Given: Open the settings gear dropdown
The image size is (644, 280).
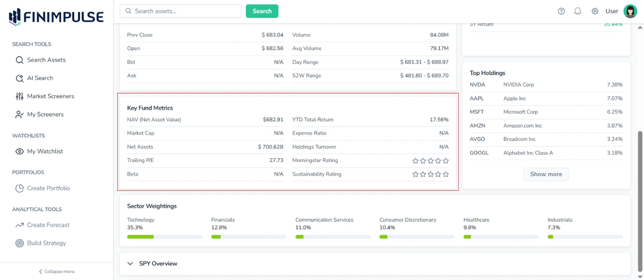Looking at the screenshot, I should coord(594,11).
